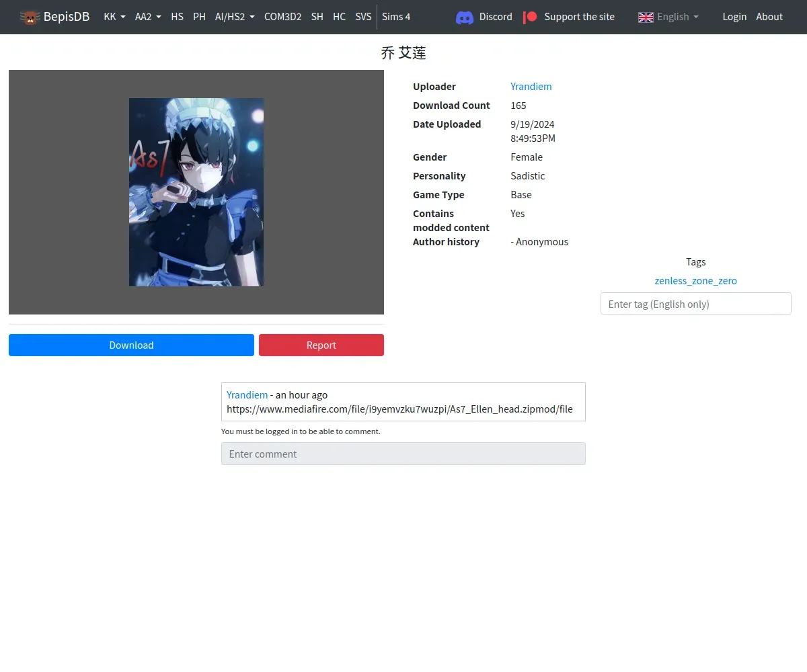
Task: Click the Tags heading
Action: point(696,261)
